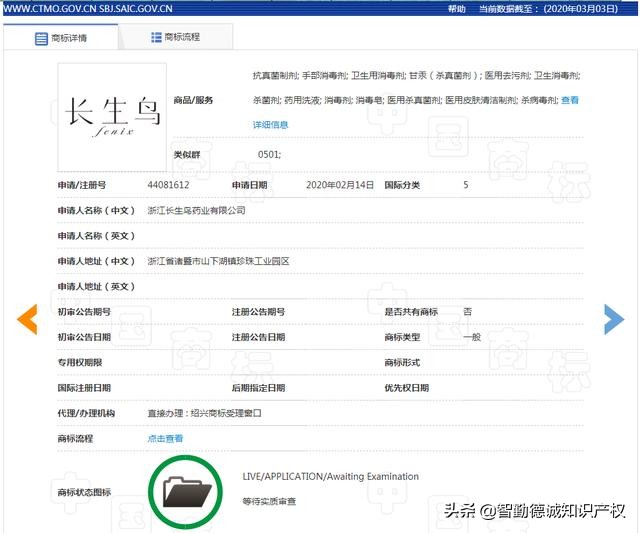Image resolution: width=640 pixels, height=533 pixels.
Task: Click the 注册公告日期 label
Action: pos(258,337)
